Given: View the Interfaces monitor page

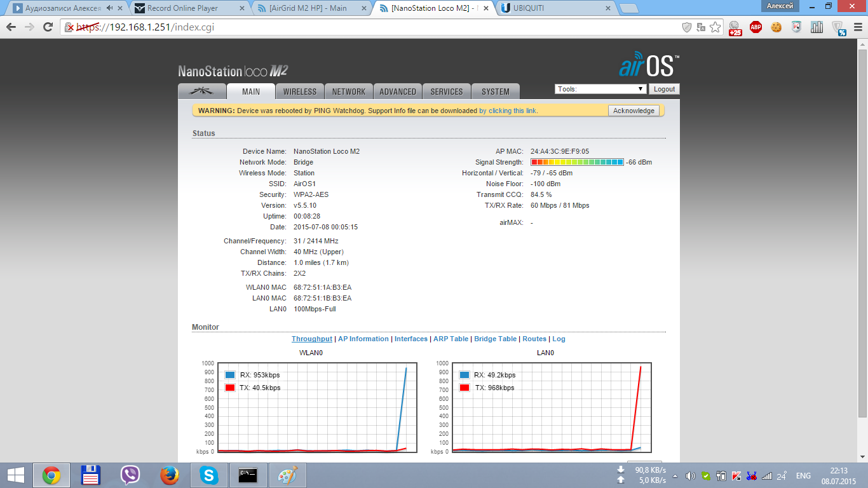Looking at the screenshot, I should tap(411, 339).
